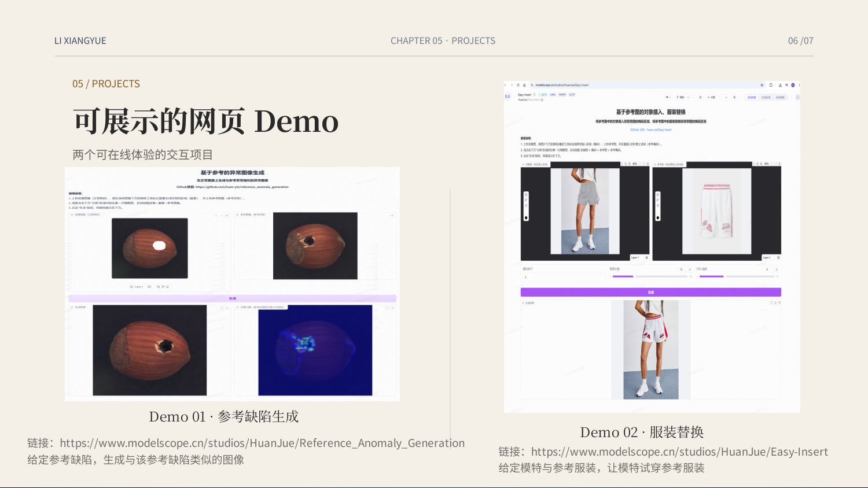Open the 复制 dropdown in Easy-Insert header
Image resolution: width=868 pixels, height=488 pixels.
[x=684, y=97]
